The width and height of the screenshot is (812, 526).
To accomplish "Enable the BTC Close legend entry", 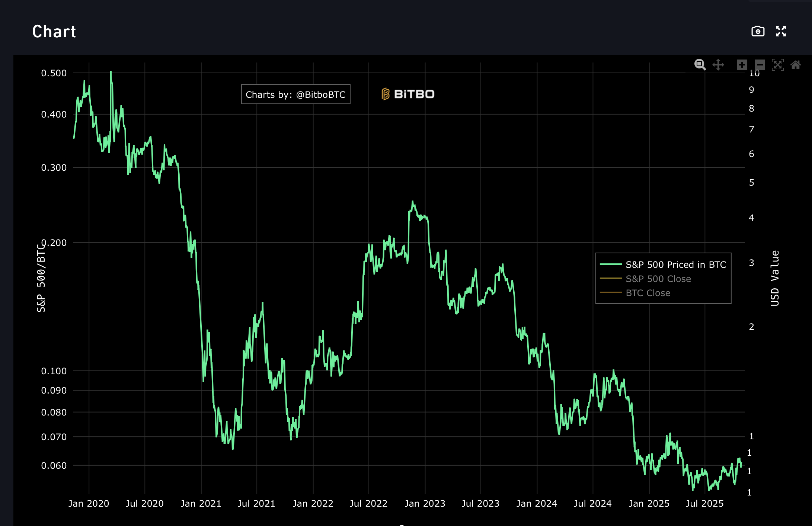I will point(648,293).
